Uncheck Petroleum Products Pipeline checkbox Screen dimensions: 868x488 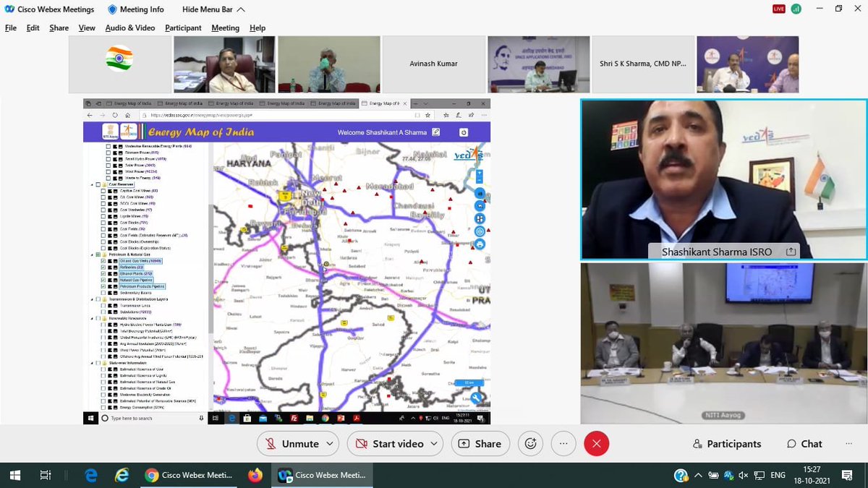pyautogui.click(x=103, y=286)
